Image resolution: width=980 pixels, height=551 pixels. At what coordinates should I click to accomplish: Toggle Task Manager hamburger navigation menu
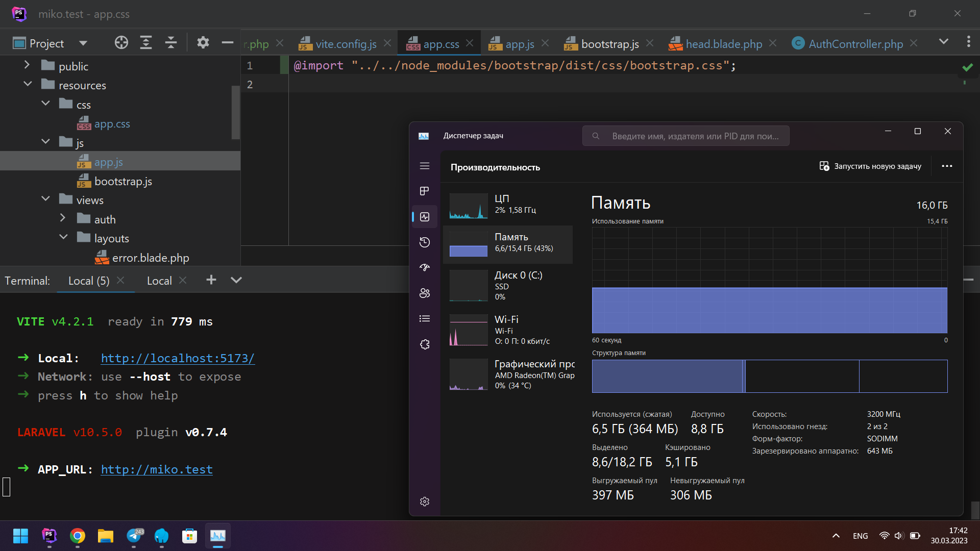[x=424, y=166]
